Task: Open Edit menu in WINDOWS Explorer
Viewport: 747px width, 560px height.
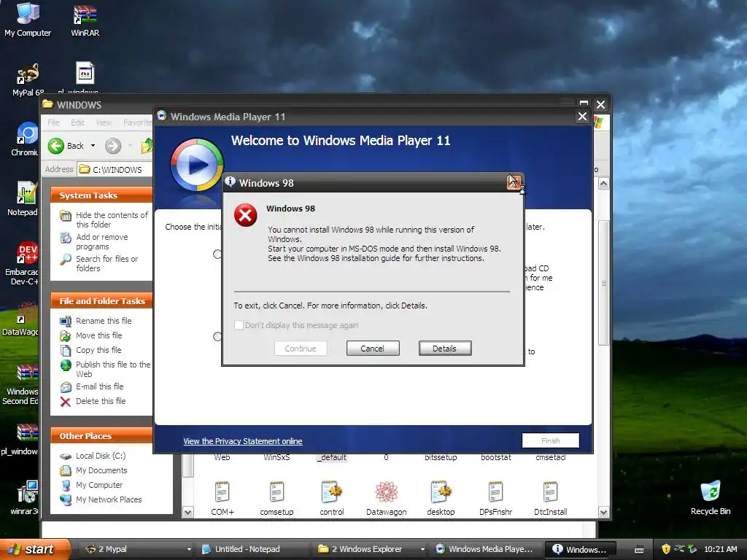Action: (x=77, y=122)
